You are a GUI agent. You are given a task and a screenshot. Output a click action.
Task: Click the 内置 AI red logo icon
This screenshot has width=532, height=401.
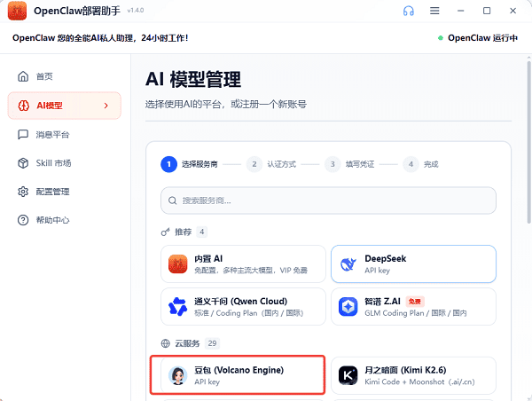tap(178, 263)
